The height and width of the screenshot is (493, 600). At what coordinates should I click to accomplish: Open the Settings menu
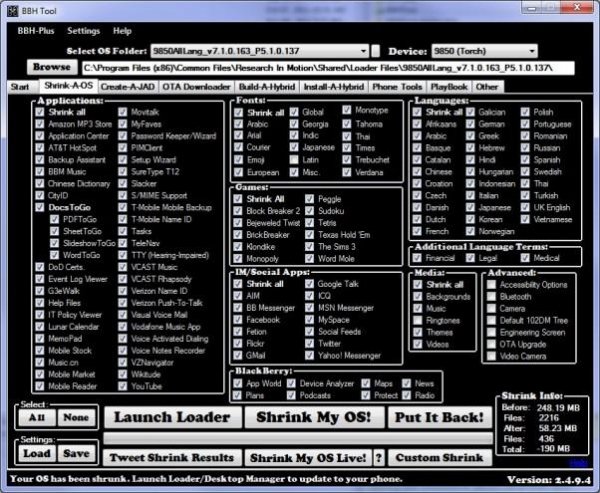coord(83,31)
